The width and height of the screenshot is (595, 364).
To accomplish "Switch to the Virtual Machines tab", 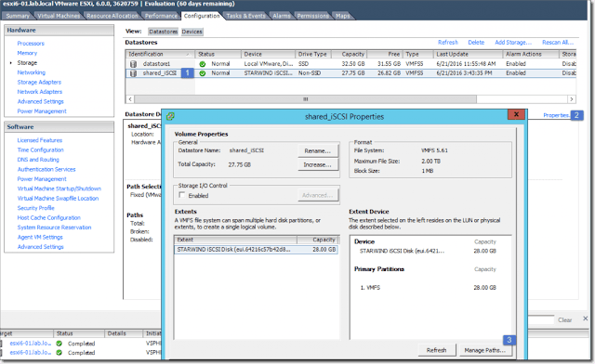I will pos(59,16).
